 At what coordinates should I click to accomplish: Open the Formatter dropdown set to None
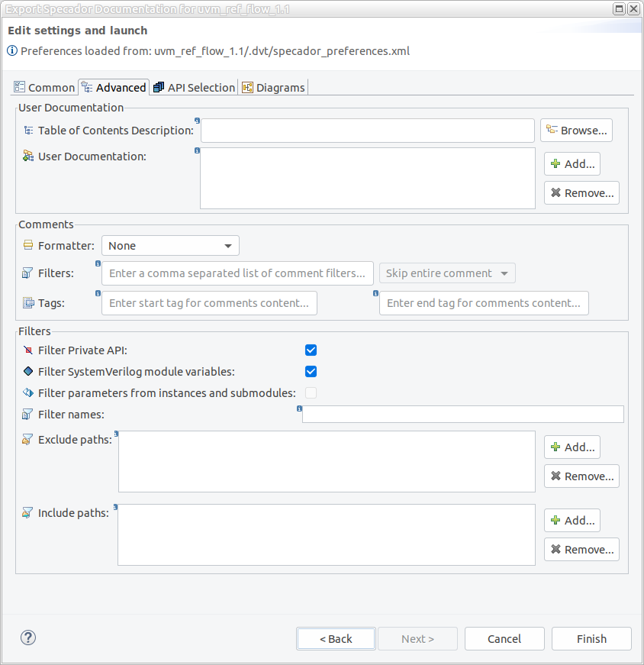[170, 246]
